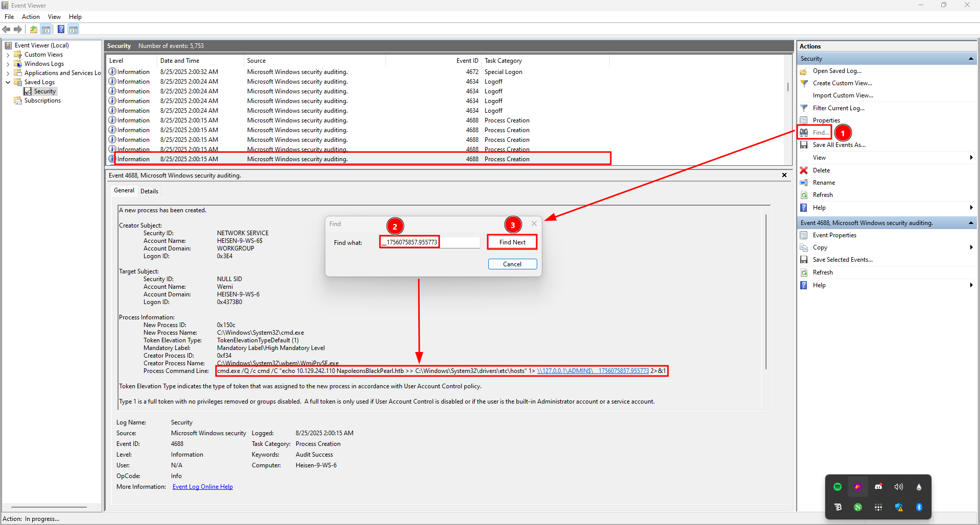
Task: Click the Filter Current Log icon
Action: 804,108
